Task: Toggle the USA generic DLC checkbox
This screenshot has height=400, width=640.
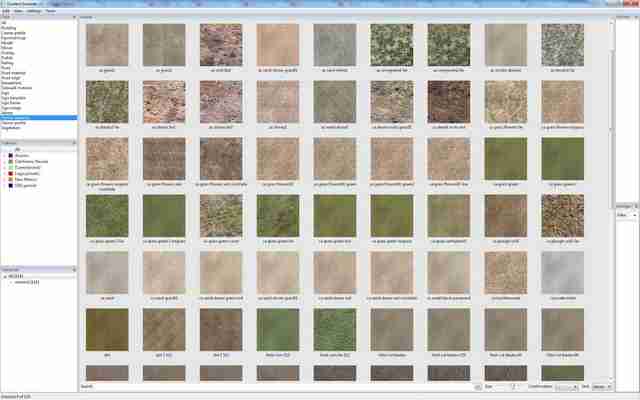Action: click(5, 185)
